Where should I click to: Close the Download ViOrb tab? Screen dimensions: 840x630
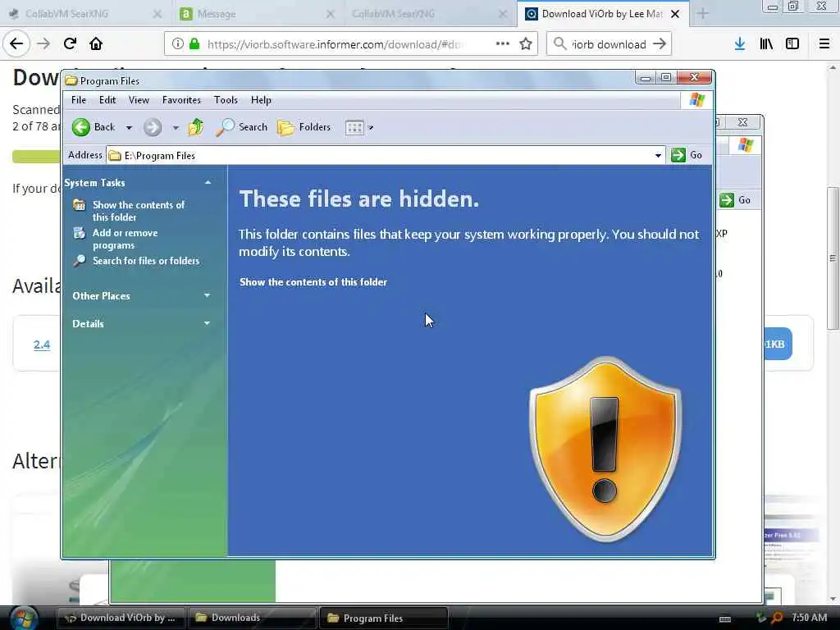676,14
